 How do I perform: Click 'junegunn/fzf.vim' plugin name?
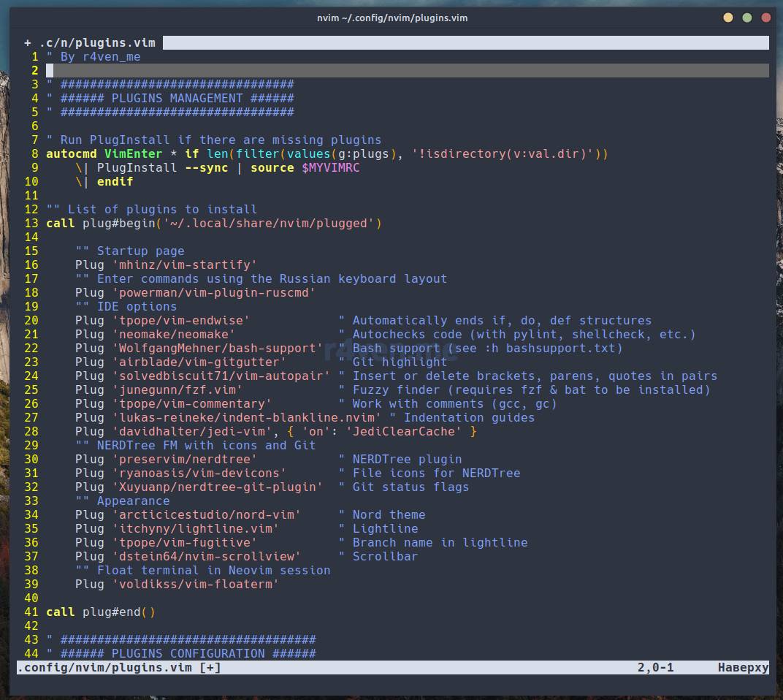point(176,390)
